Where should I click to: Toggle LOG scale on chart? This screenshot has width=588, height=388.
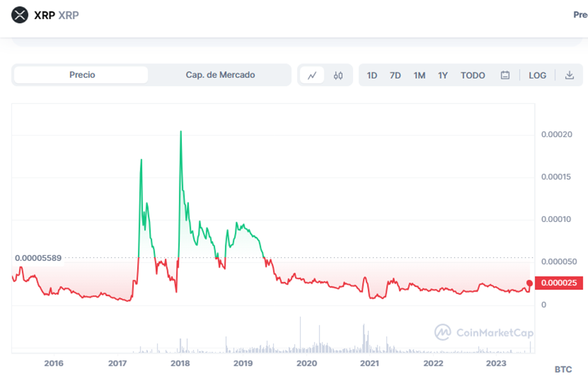click(537, 76)
